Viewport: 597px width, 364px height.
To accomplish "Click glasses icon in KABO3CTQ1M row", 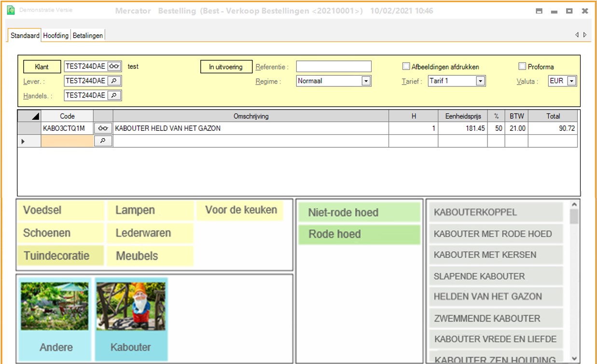I will point(103,128).
